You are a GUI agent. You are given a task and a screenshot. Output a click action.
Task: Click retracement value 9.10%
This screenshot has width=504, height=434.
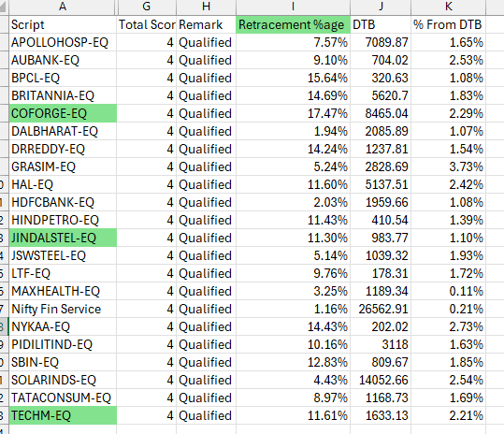tap(293, 60)
